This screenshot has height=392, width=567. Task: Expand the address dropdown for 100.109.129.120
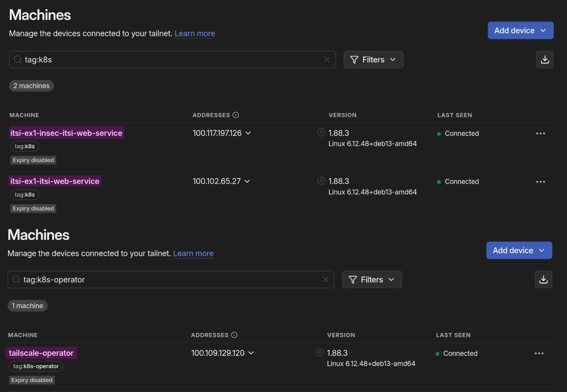point(251,353)
